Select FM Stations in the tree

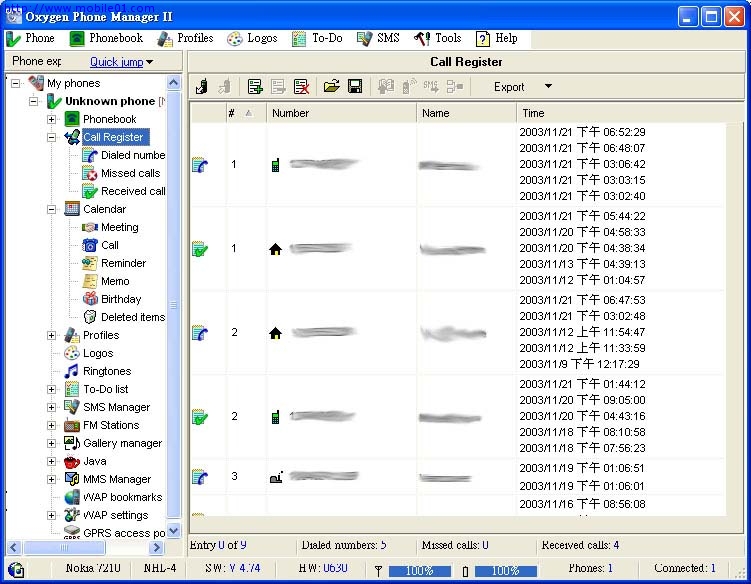111,425
